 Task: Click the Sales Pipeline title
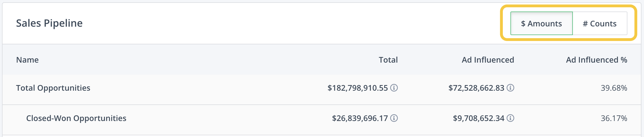pos(49,23)
